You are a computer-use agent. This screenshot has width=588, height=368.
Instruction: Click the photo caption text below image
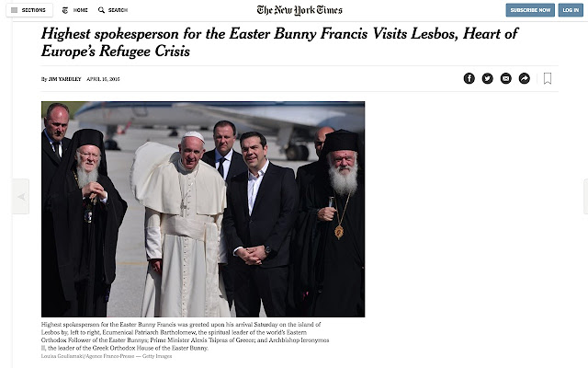tap(186, 336)
